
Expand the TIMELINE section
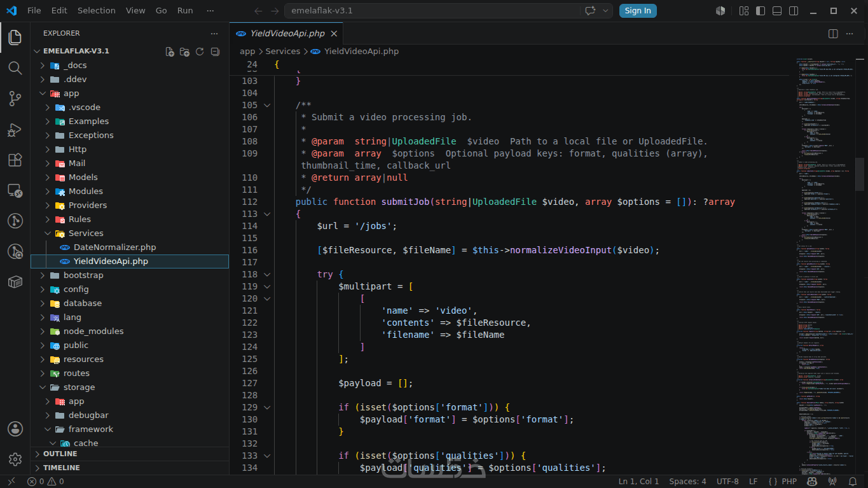[130, 468]
